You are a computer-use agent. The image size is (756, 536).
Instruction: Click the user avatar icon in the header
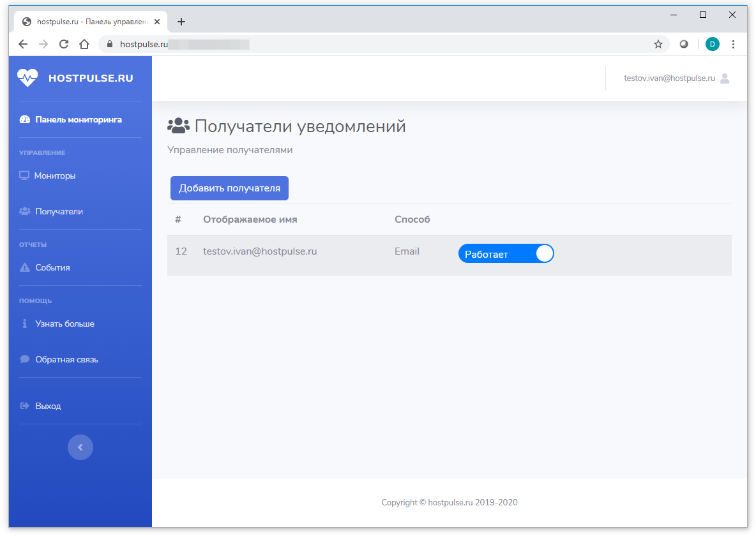click(x=725, y=78)
